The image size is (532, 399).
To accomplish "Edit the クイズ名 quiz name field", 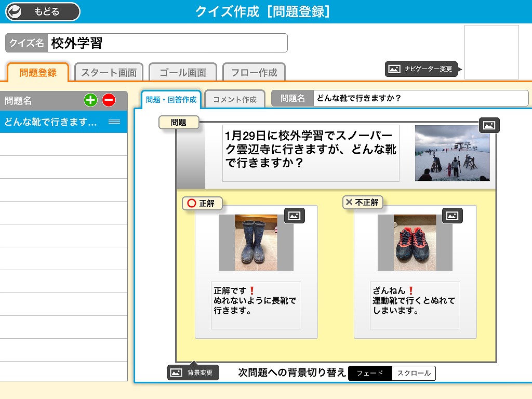I will (167, 43).
